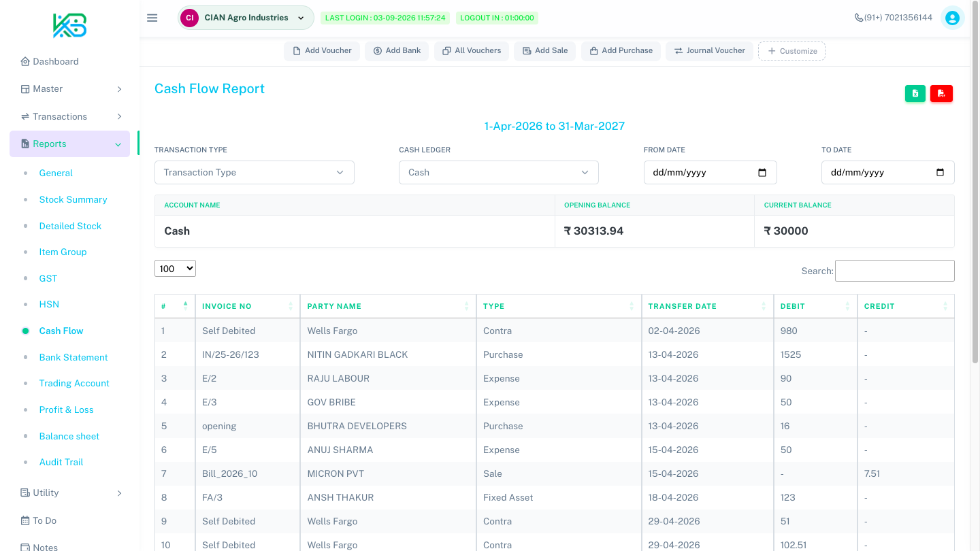Viewport: 980px width, 551px height.
Task: Open All Vouchers shortcut
Action: 472,51
